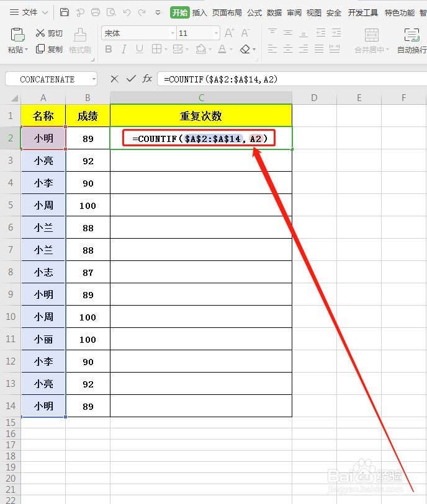Switch to the 插入 tab
The width and height of the screenshot is (427, 504).
point(199,12)
